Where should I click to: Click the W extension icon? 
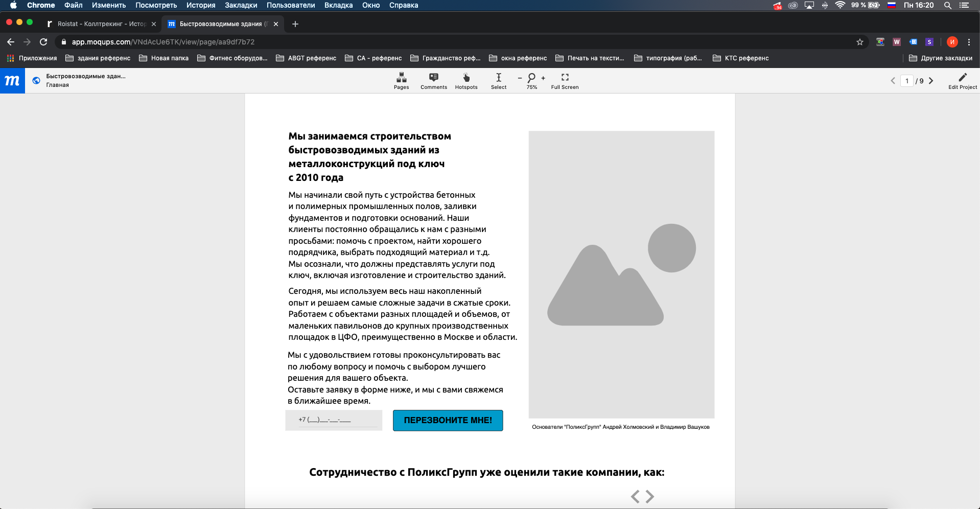[x=897, y=42]
